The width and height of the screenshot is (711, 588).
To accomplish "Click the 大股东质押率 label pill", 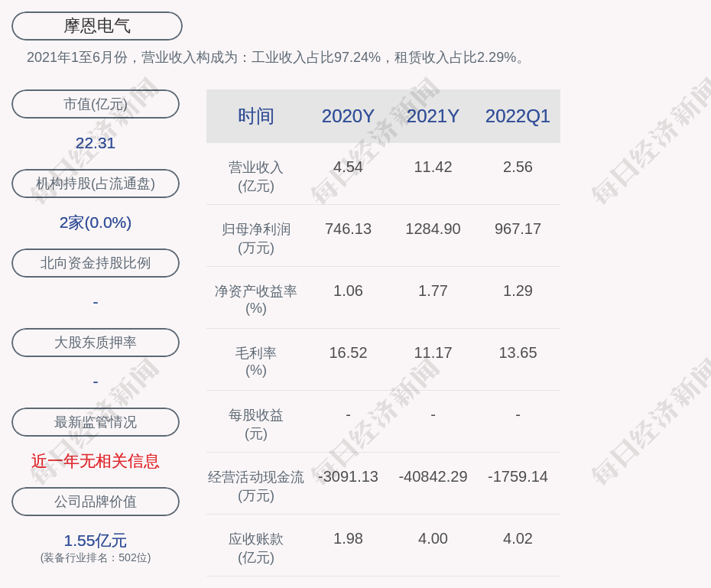I will click(x=96, y=343).
